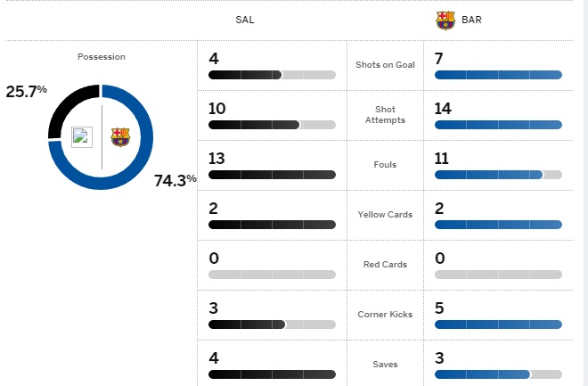This screenshot has height=386, width=588.
Task: Click the SAL Shots on Goal bar
Action: point(272,75)
